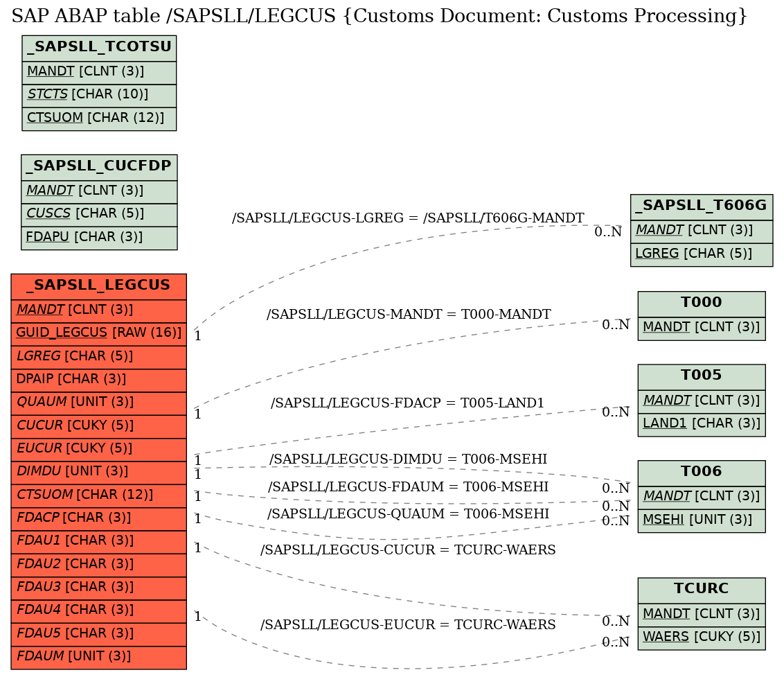Click the LEGCUS-MANDT = T000-MANDT relation label
The width and height of the screenshot is (784, 677).
409,314
